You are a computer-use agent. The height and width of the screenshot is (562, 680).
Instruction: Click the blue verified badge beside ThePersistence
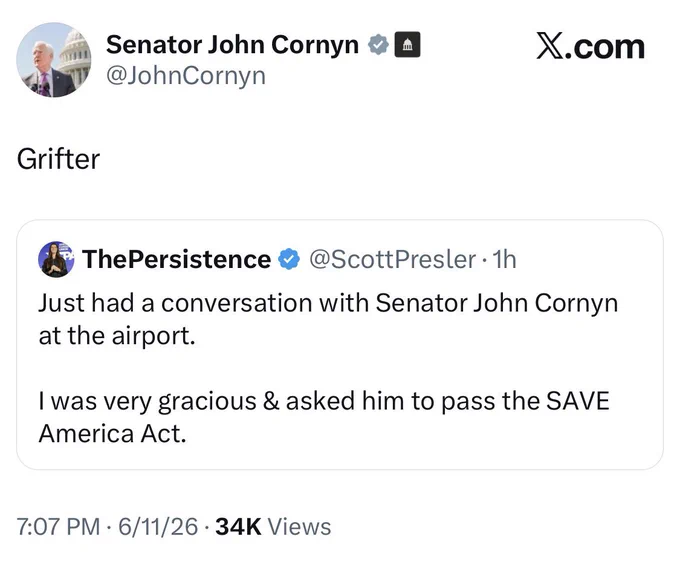[x=289, y=259]
